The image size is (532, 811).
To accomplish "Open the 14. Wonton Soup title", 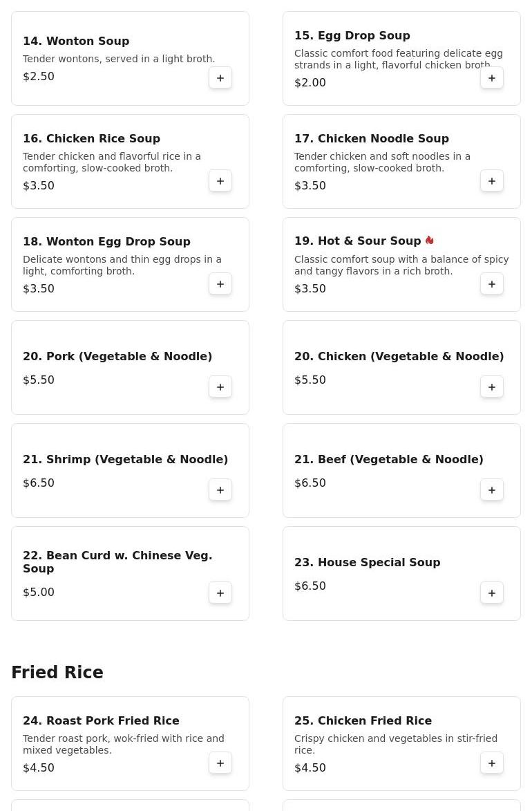I will click(76, 41).
